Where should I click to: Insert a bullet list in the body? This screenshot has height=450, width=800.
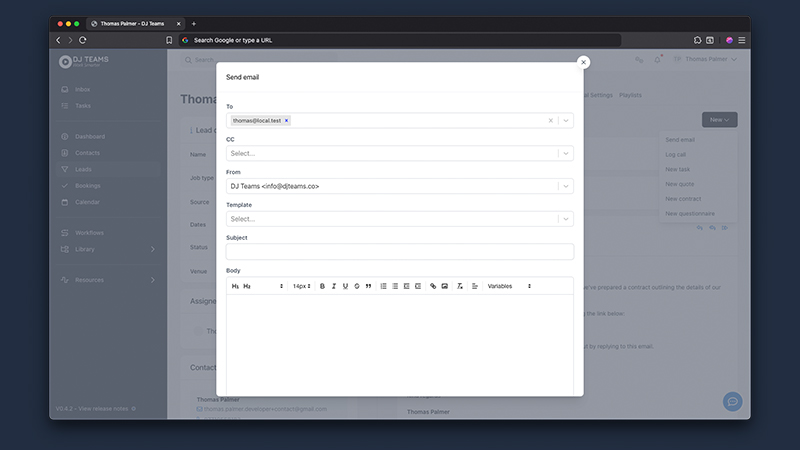(395, 286)
